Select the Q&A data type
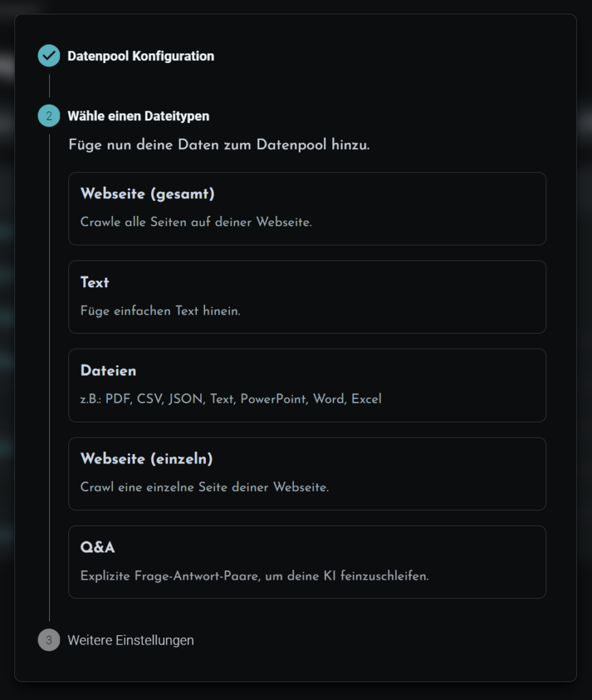The width and height of the screenshot is (592, 700). point(307,562)
